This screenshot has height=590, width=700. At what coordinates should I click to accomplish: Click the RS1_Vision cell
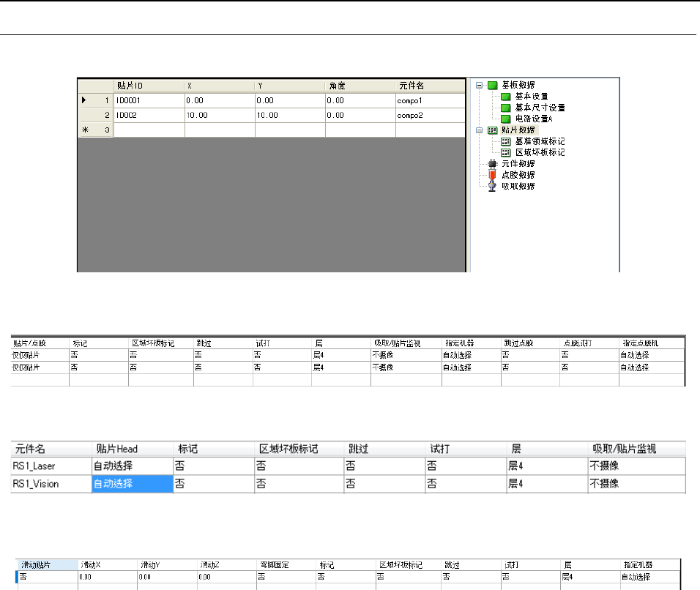pyautogui.click(x=51, y=484)
